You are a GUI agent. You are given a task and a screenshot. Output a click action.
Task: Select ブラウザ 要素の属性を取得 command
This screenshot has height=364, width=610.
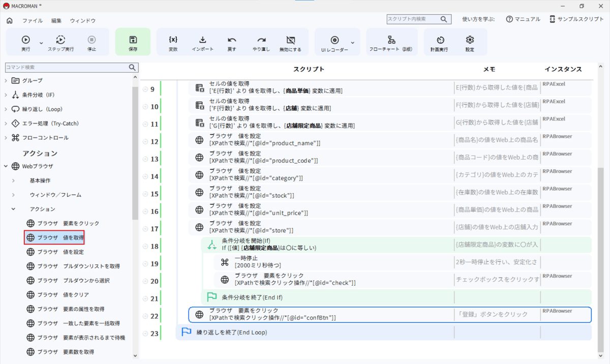(x=66, y=309)
